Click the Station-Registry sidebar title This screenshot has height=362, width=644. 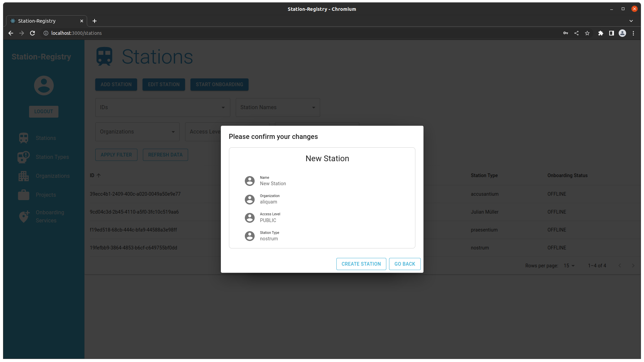41,57
